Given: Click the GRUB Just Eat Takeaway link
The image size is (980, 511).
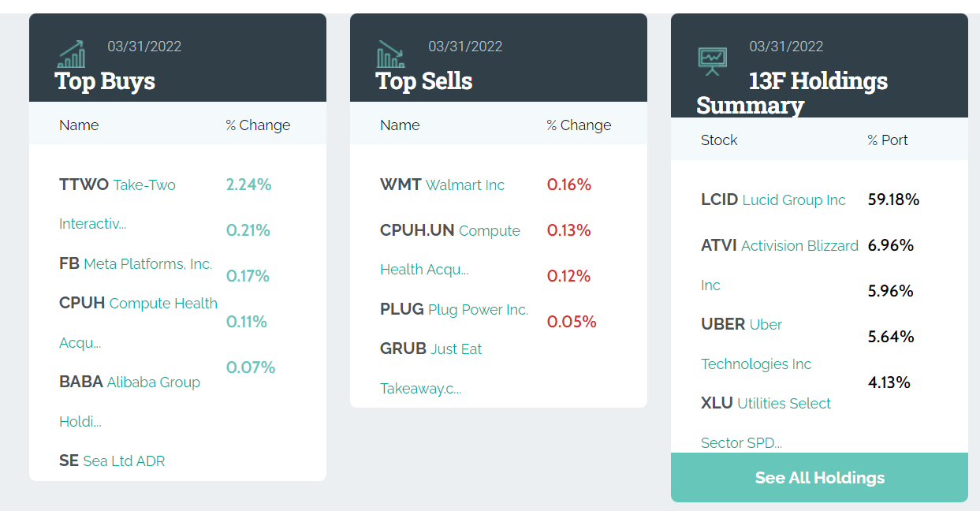Looking at the screenshot, I should coord(430,349).
